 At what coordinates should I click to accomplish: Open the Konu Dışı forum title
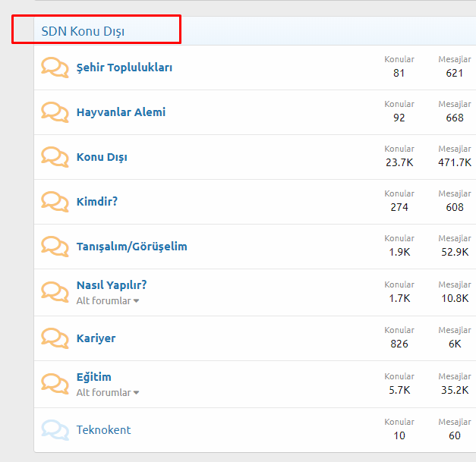pyautogui.click(x=102, y=157)
